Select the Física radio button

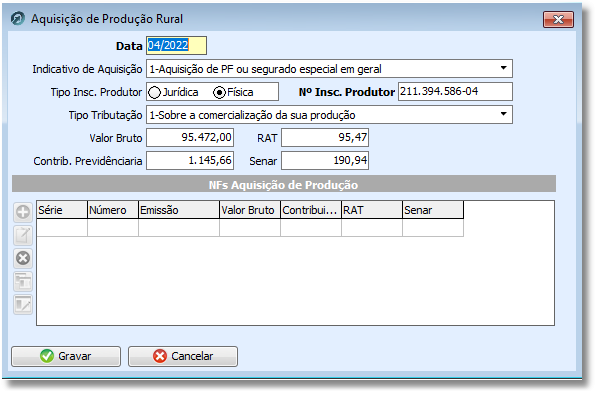pyautogui.click(x=219, y=92)
